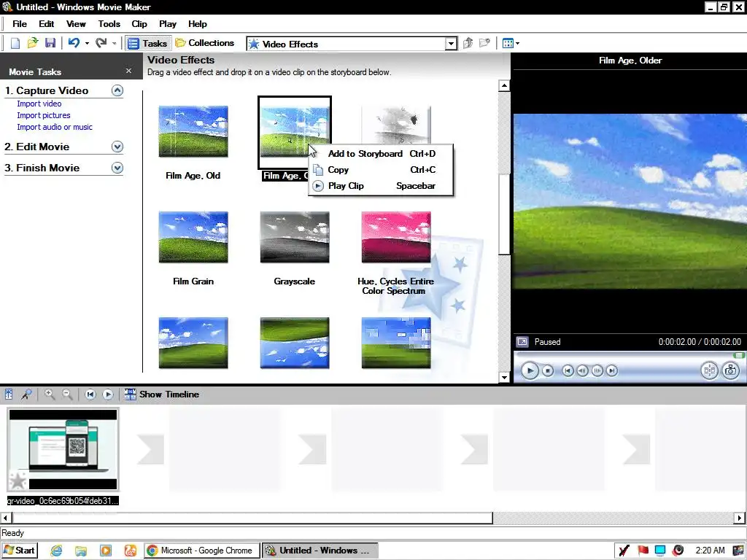Click the Open Project folder icon
The width and height of the screenshot is (747, 560).
tap(32, 43)
